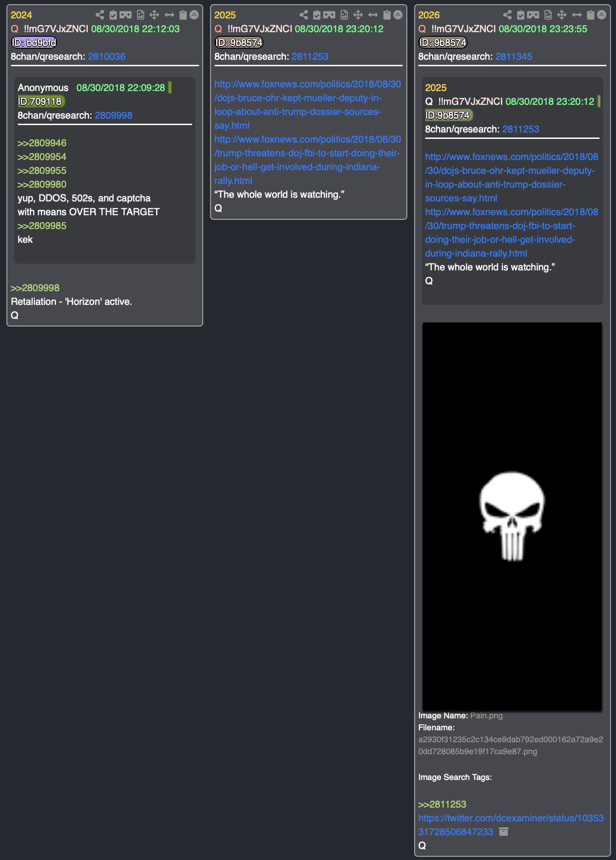Open quoted post number 2025 inside post 2026
The height and width of the screenshot is (860, 616).
pos(436,88)
